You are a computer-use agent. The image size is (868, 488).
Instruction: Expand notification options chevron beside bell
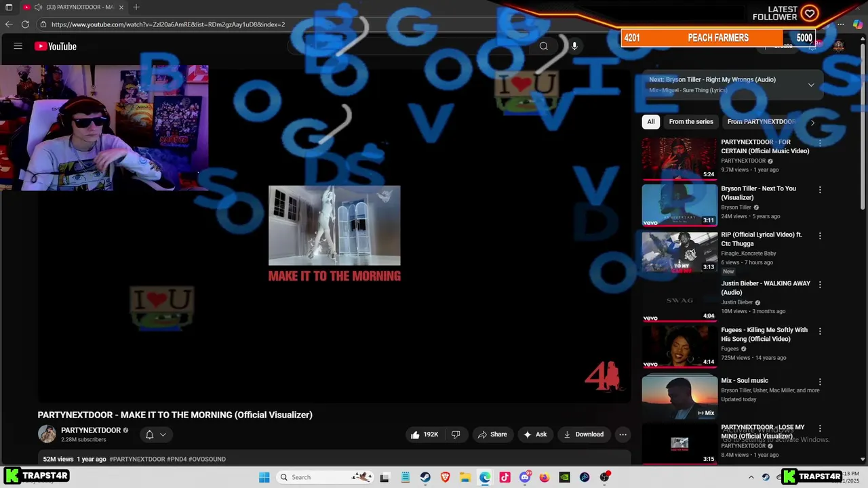163,434
